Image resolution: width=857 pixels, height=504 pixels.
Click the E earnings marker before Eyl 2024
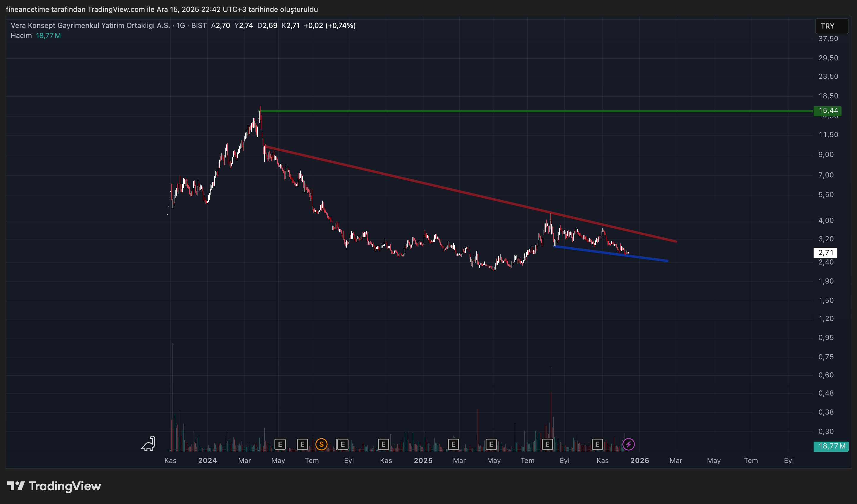coord(343,444)
